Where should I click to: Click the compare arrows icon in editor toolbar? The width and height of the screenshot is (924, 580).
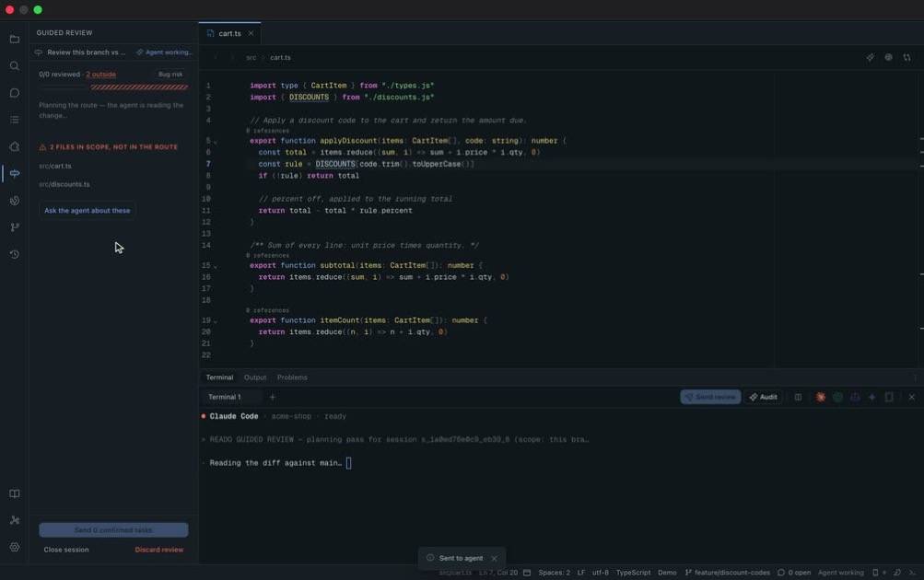pos(906,57)
